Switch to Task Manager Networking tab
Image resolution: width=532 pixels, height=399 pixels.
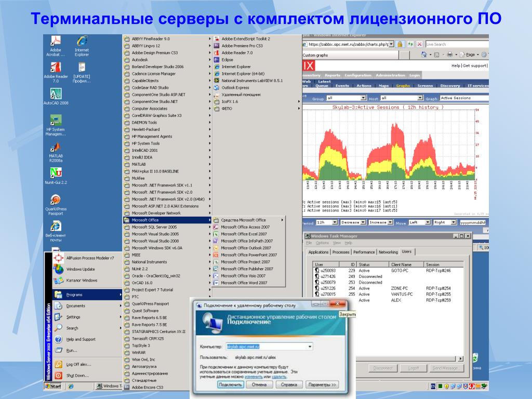click(x=388, y=252)
